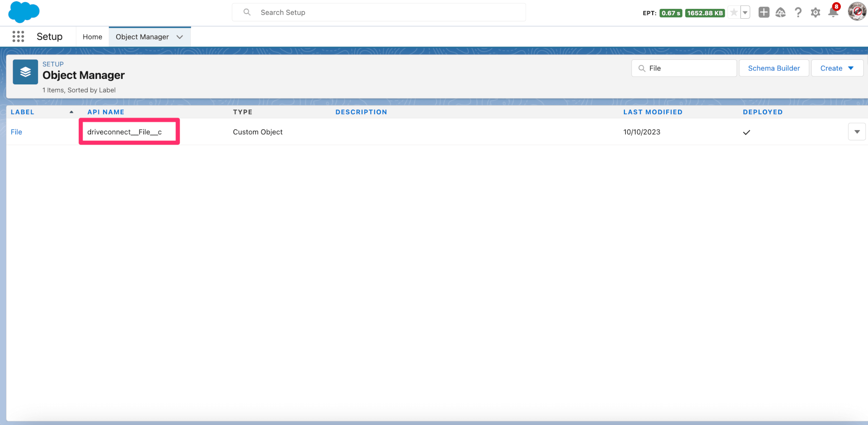This screenshot has height=425, width=868.
Task: Open the Help question mark icon
Action: click(x=798, y=12)
